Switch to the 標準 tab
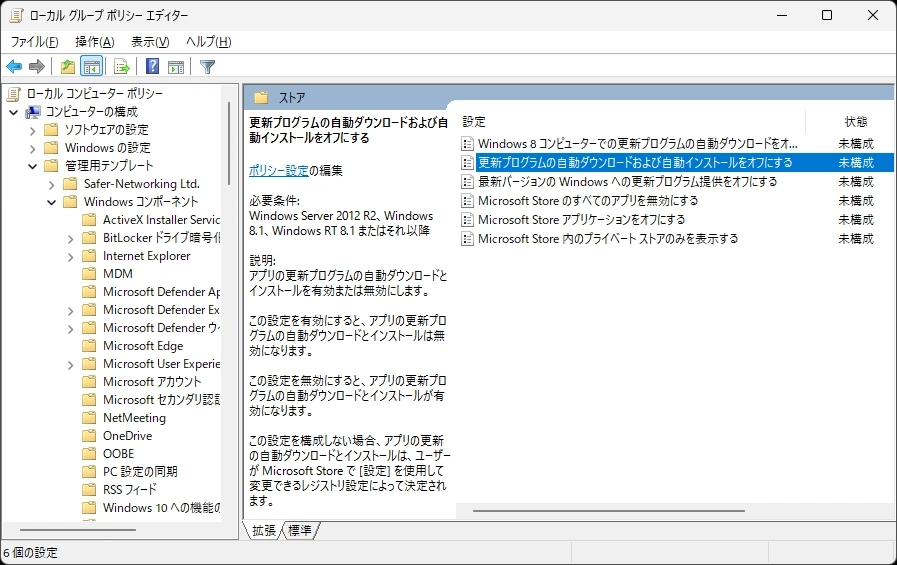Image resolution: width=897 pixels, height=565 pixels. pyautogui.click(x=300, y=531)
